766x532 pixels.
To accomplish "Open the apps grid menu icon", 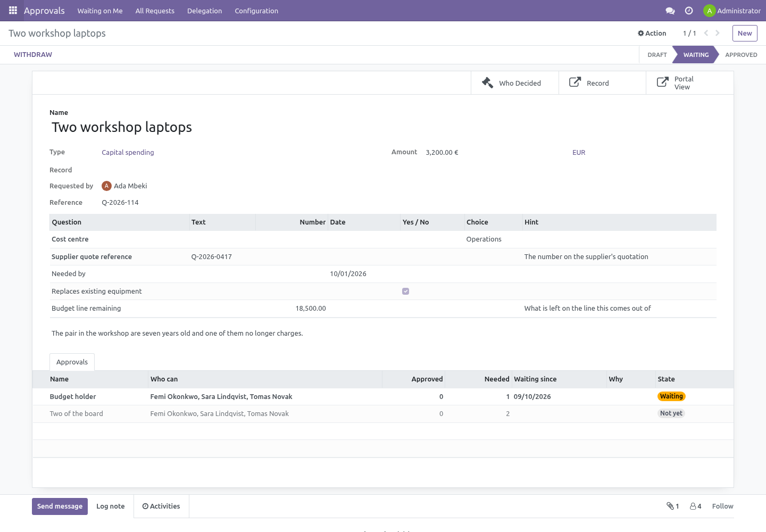I will [x=13, y=10].
